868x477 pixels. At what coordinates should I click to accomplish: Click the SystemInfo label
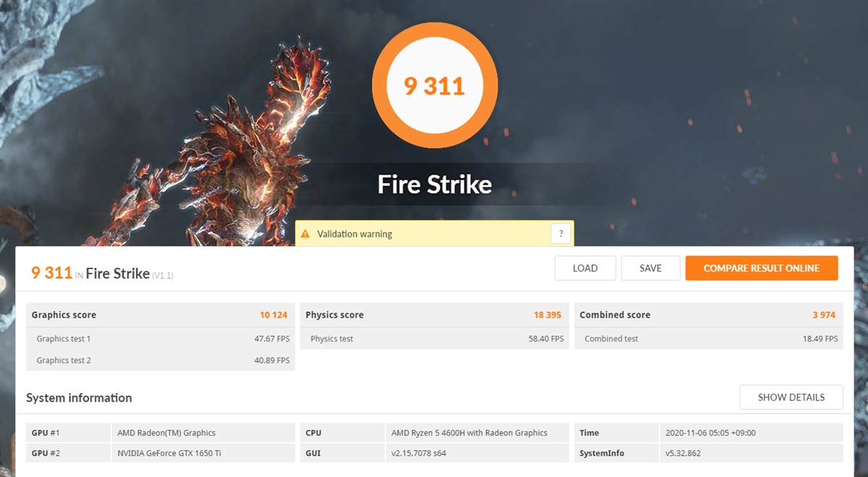click(x=602, y=453)
